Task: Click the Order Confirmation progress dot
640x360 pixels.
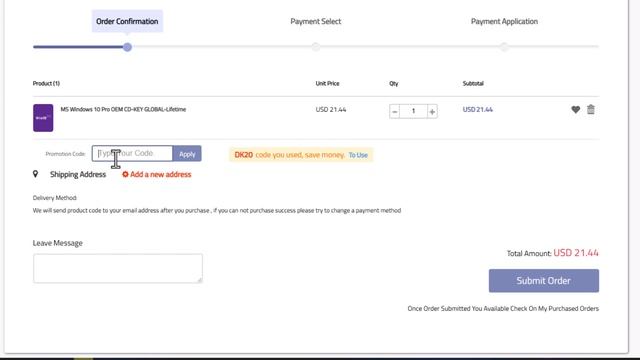Action: (x=127, y=47)
